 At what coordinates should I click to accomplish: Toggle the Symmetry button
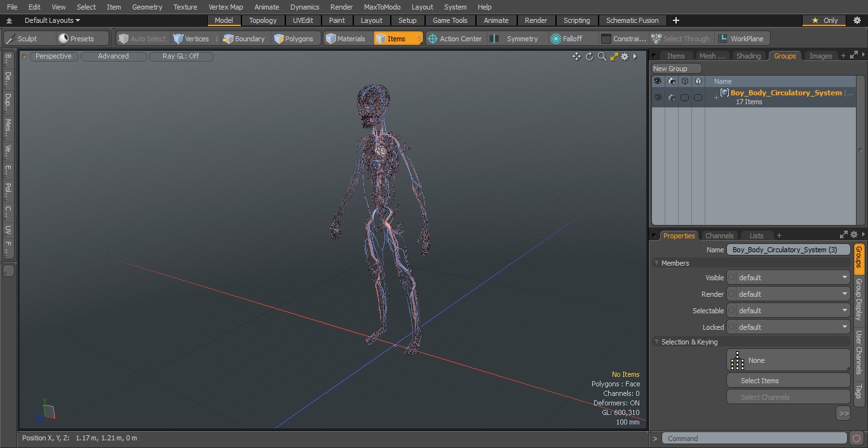pyautogui.click(x=515, y=39)
